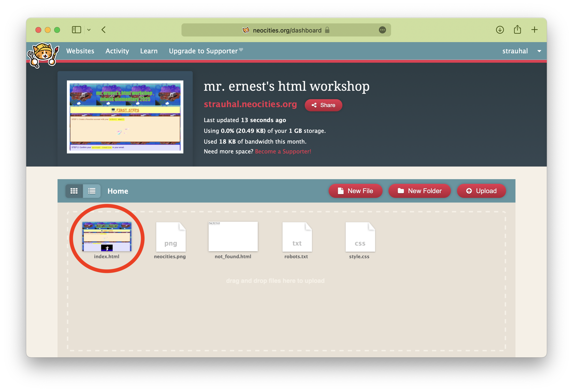Toggle the Safari sidebar icon
The width and height of the screenshot is (573, 392).
click(x=76, y=30)
